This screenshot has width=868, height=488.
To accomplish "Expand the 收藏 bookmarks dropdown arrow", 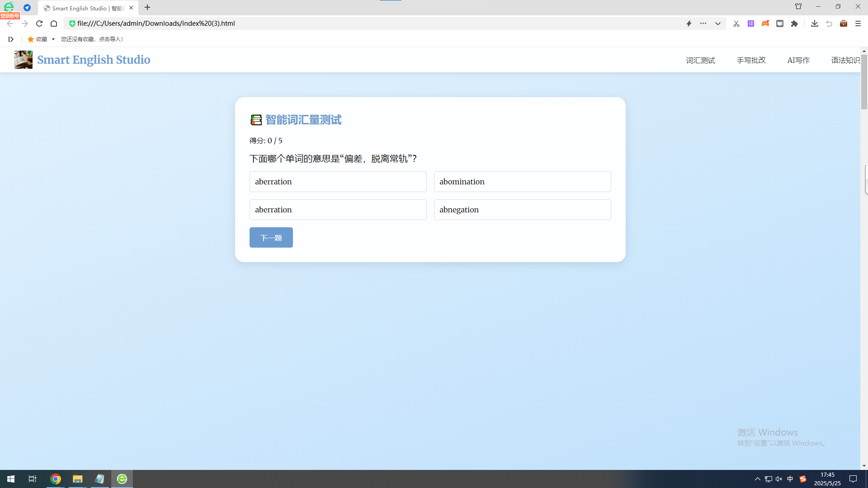I will click(53, 39).
